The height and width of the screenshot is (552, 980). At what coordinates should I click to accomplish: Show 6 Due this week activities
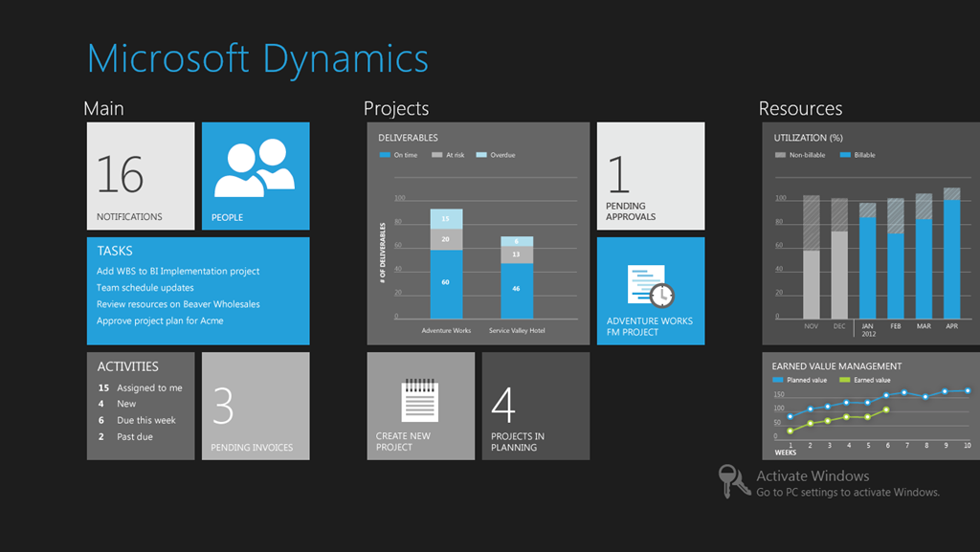click(137, 420)
